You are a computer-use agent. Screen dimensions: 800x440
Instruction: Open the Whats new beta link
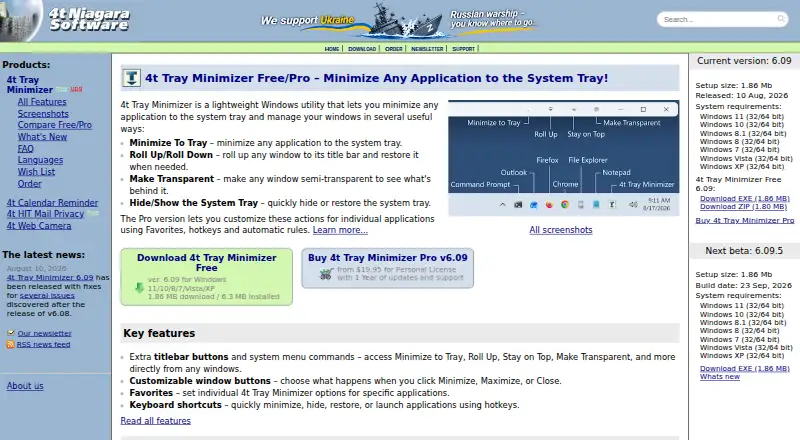pyautogui.click(x=719, y=377)
